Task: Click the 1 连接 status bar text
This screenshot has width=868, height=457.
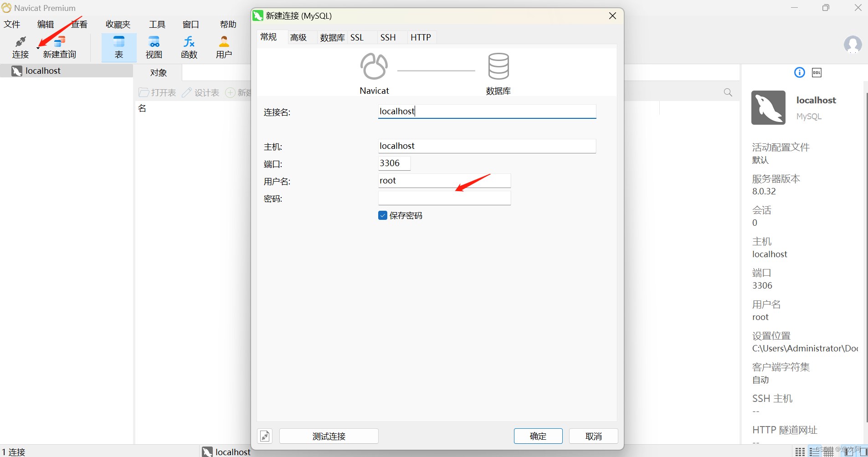Action: coord(14,452)
